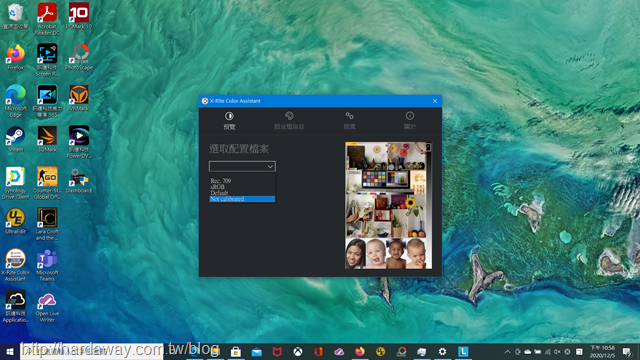Open Xbox from the taskbar
640x360 pixels.
[298, 351]
